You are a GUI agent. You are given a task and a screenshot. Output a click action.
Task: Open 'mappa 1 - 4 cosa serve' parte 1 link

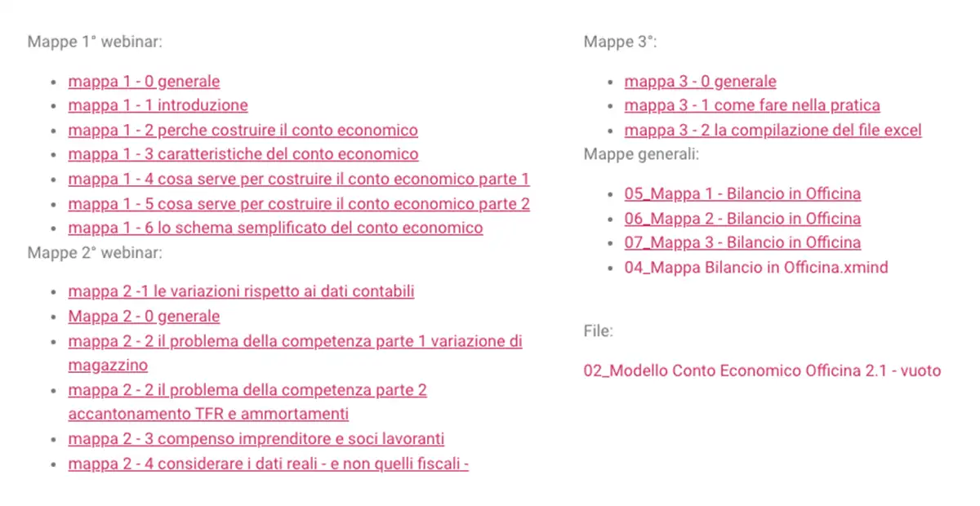298,180
